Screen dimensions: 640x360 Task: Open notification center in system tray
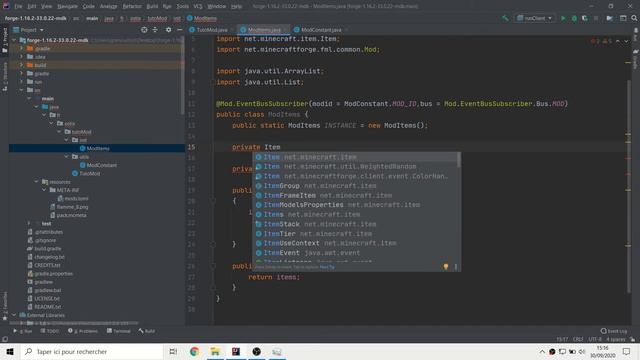point(627,351)
